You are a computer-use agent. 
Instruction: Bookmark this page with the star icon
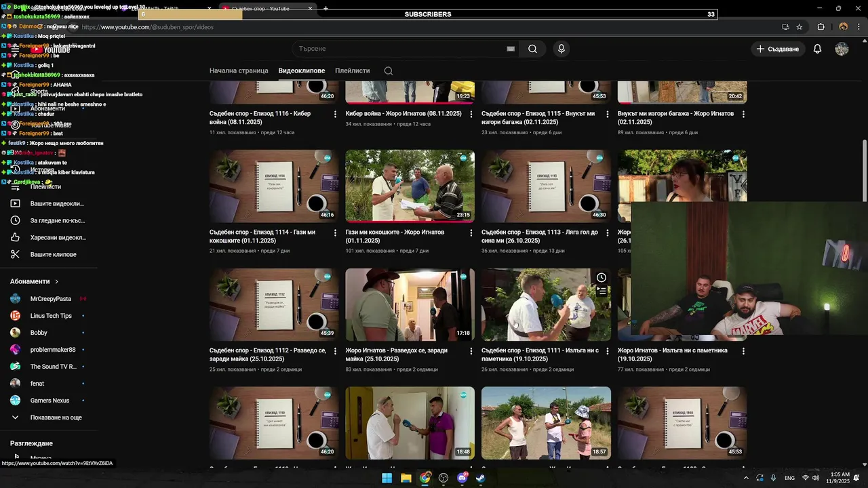(x=800, y=27)
